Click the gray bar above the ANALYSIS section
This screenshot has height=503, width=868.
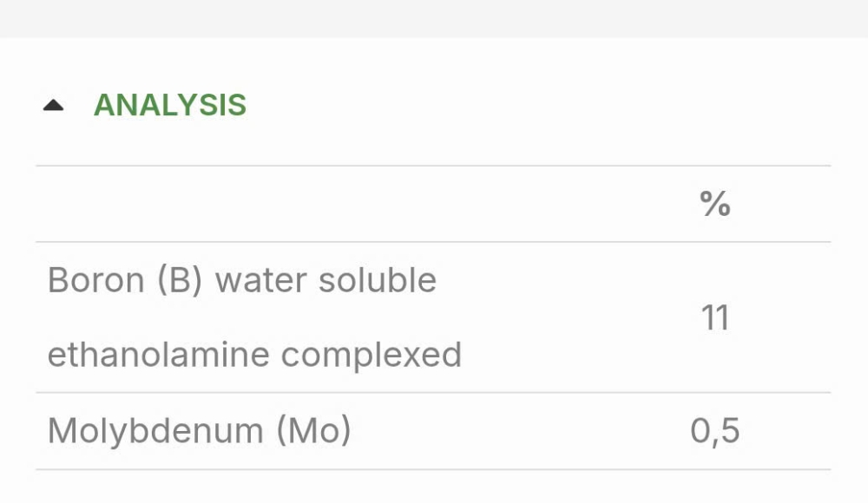click(434, 19)
